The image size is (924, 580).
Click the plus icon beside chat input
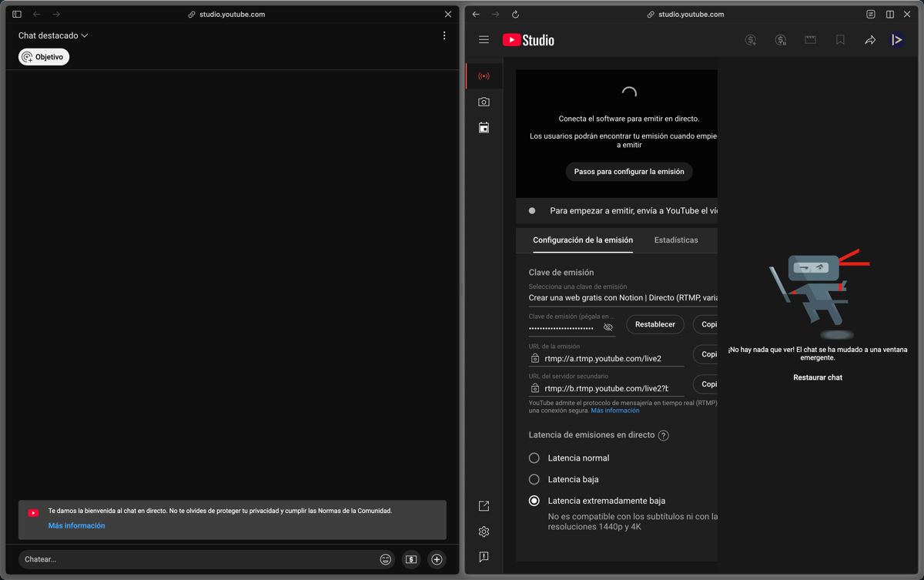coord(437,559)
